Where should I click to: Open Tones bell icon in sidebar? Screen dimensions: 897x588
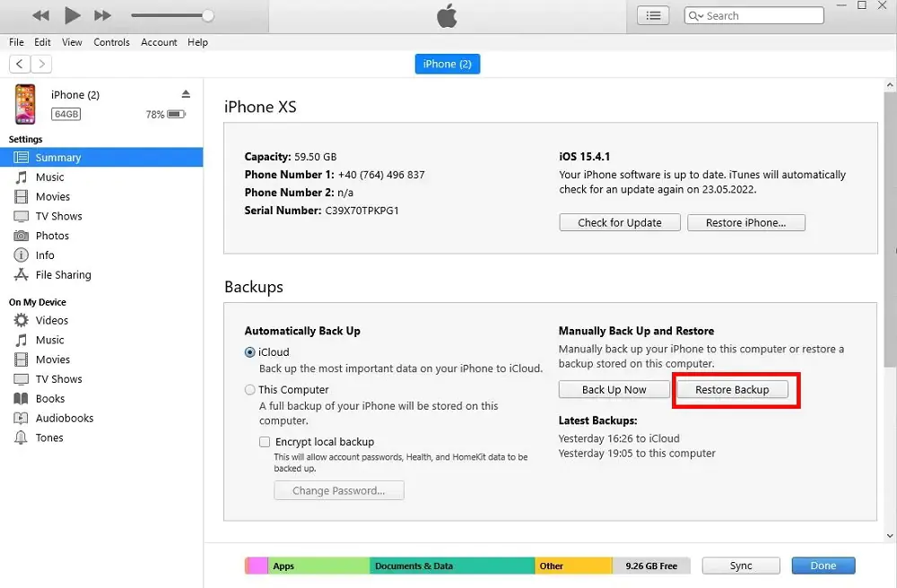coord(22,437)
